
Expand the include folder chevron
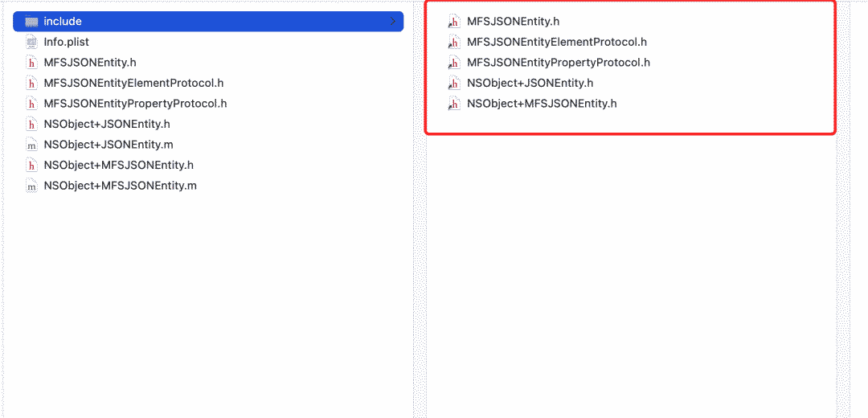392,22
